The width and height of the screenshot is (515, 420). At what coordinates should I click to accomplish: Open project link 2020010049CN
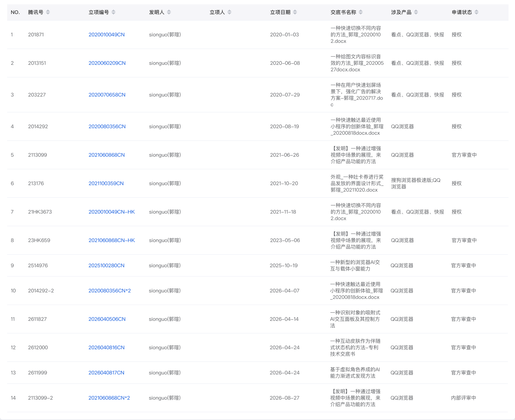(x=106, y=35)
